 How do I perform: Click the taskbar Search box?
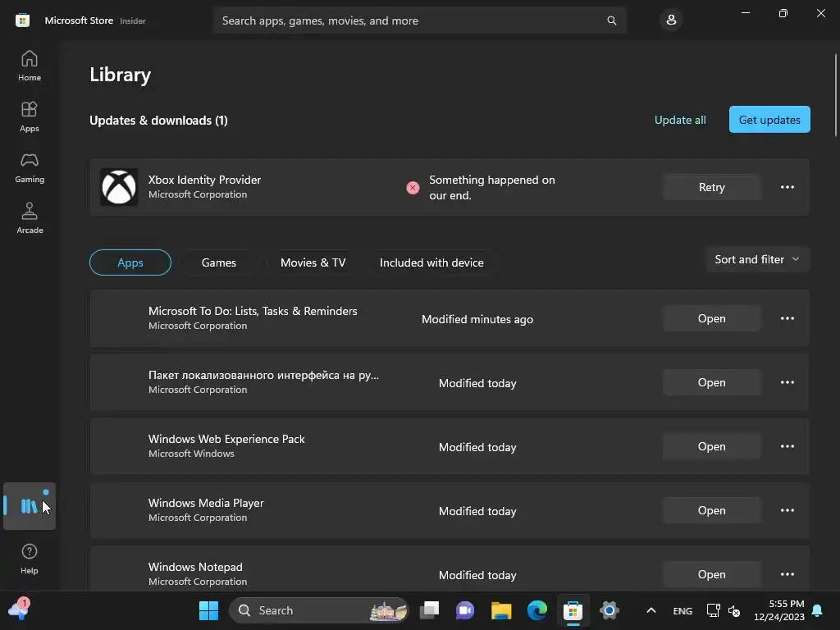[x=319, y=610]
